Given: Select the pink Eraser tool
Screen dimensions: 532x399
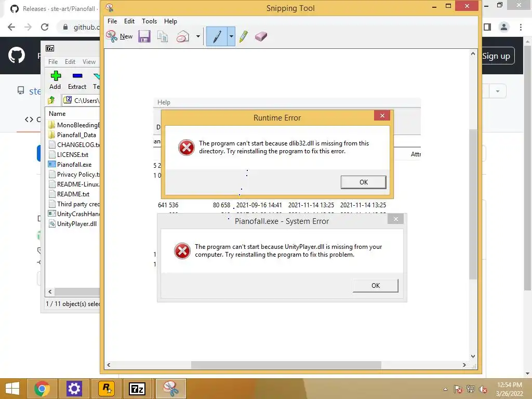Looking at the screenshot, I should pyautogui.click(x=261, y=36).
